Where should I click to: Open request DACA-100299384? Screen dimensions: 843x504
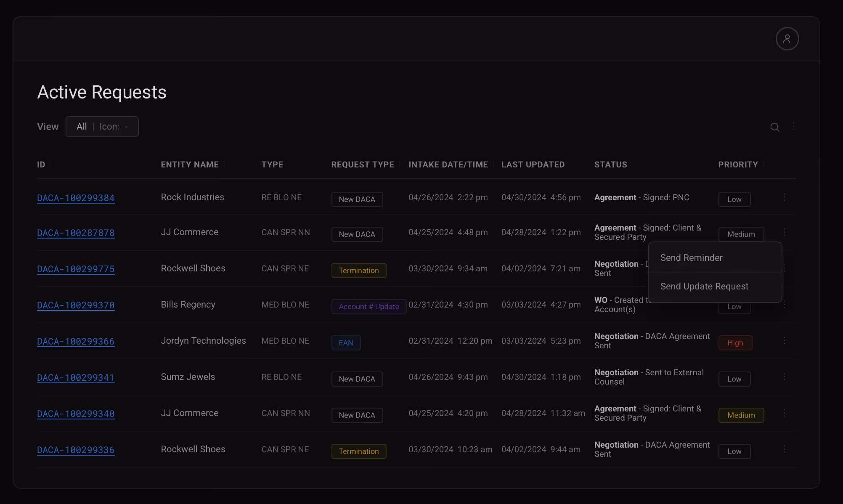click(x=76, y=198)
